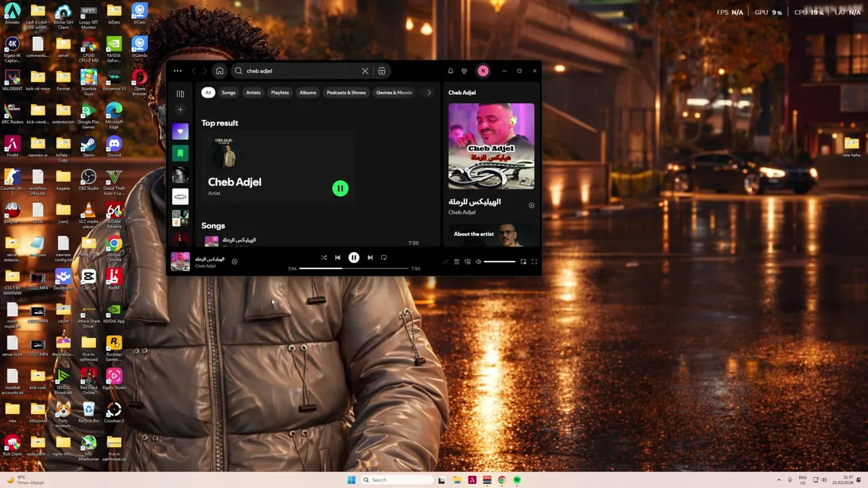The image size is (868, 488).
Task: Go forward with Spotify forward arrow
Action: tap(205, 70)
